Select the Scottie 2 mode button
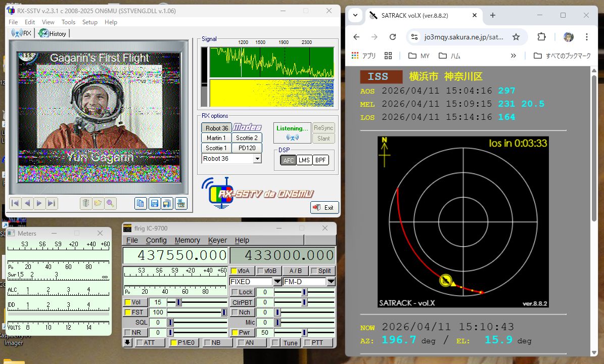Screen dimensions: 604x364 point(247,138)
